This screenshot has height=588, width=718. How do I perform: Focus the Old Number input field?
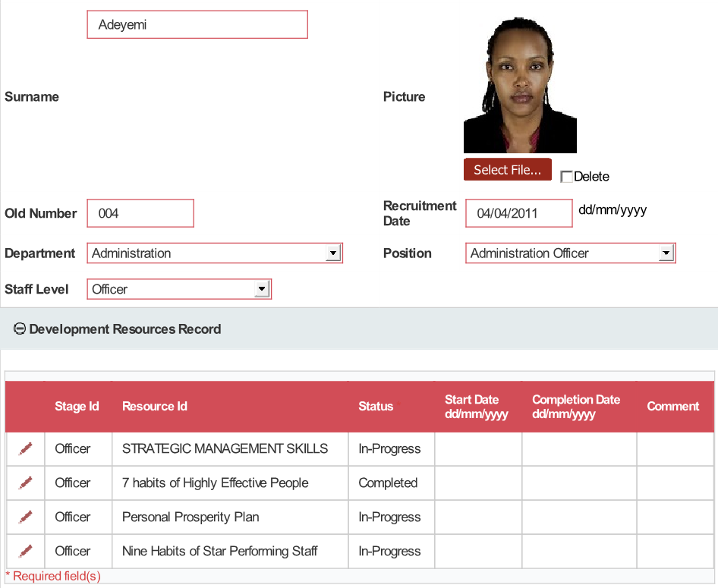point(140,213)
